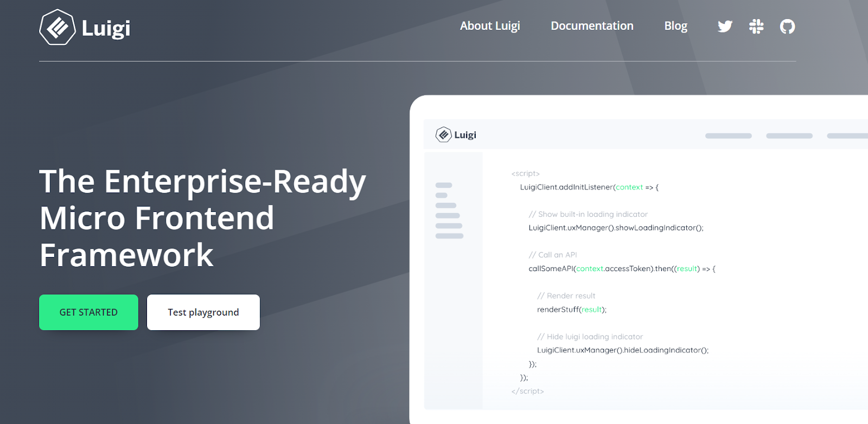Click the code "LuigiClient.uxManager().showLoadingIndicator();"
Viewport: 868px width, 424px height.
tap(616, 228)
